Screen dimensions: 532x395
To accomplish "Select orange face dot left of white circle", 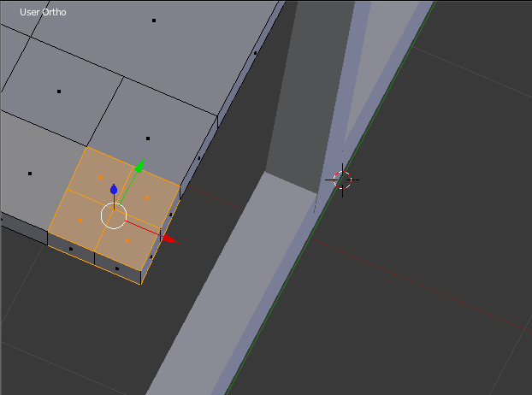I will point(80,221).
